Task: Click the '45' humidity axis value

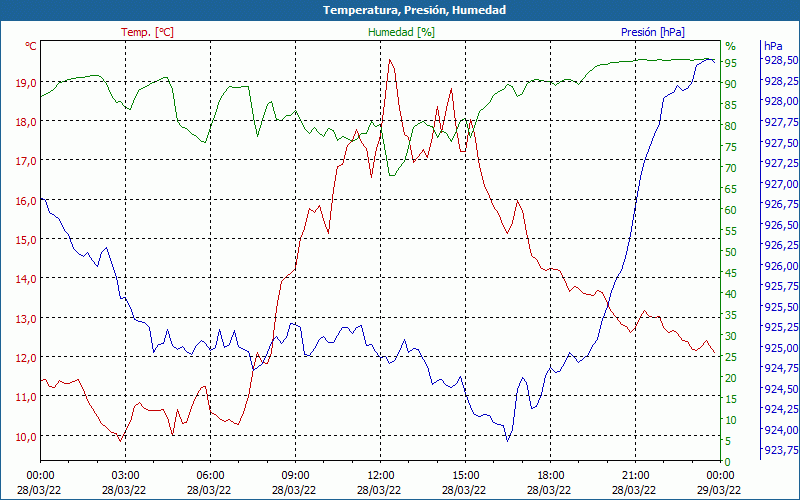Action: click(731, 273)
